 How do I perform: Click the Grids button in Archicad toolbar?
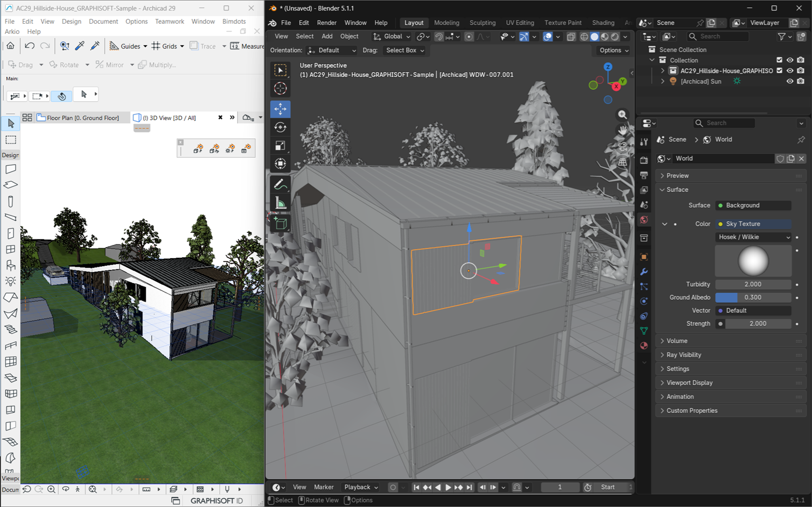(x=168, y=46)
